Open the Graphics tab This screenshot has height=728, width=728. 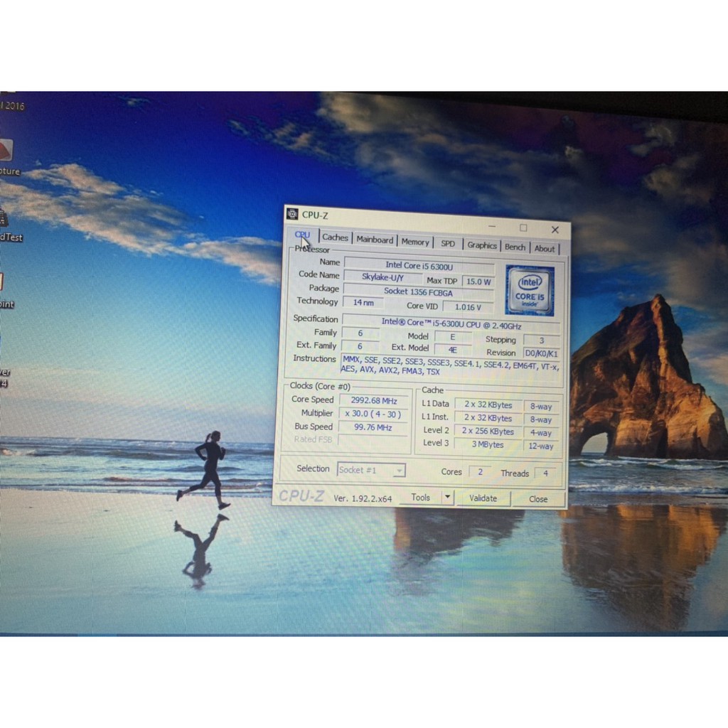tap(482, 245)
